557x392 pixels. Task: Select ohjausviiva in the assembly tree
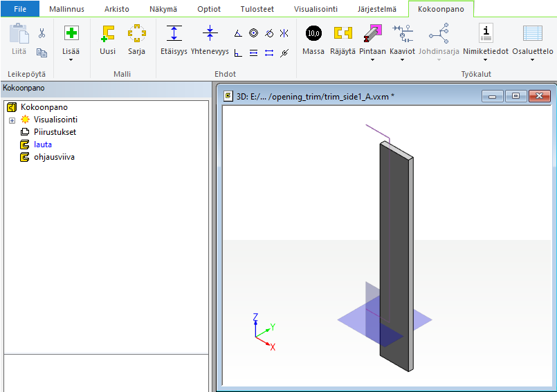tap(54, 157)
